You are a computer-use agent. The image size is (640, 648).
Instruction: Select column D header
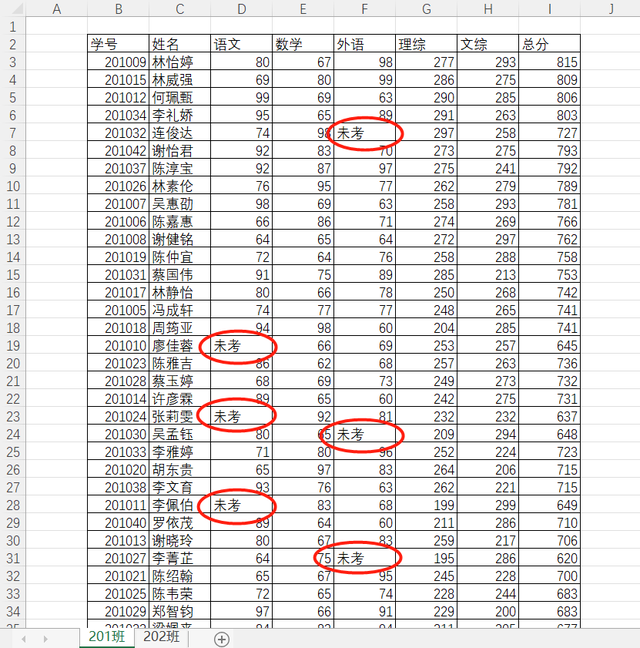click(x=241, y=9)
